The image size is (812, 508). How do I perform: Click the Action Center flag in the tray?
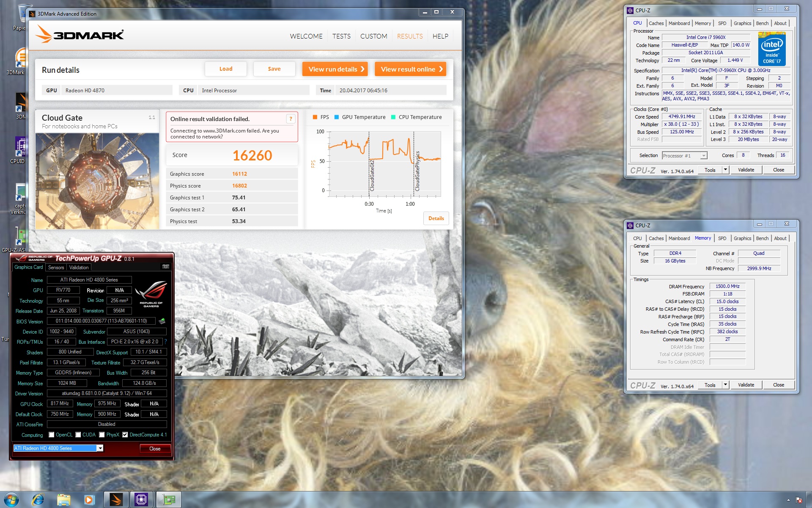[x=799, y=500]
